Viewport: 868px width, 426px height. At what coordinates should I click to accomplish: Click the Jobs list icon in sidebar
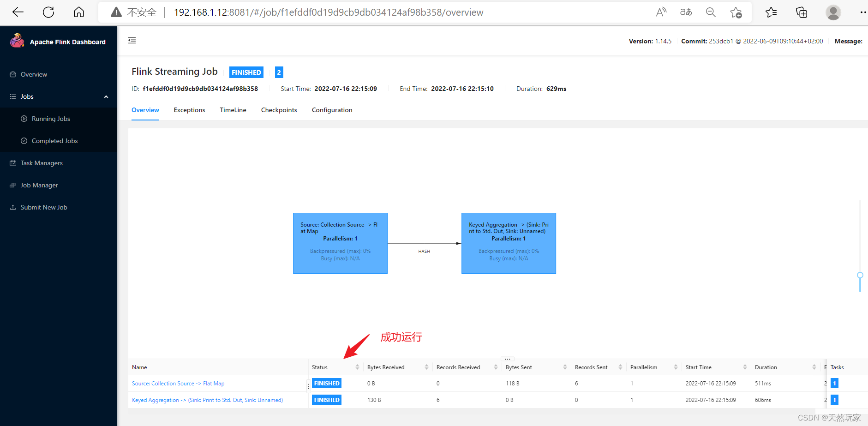tap(13, 96)
